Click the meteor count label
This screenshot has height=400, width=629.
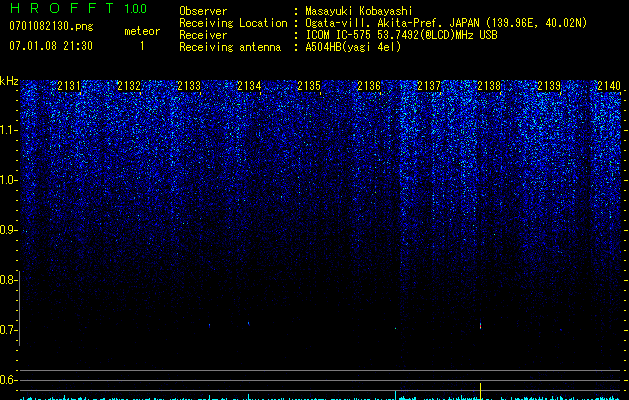point(142,31)
